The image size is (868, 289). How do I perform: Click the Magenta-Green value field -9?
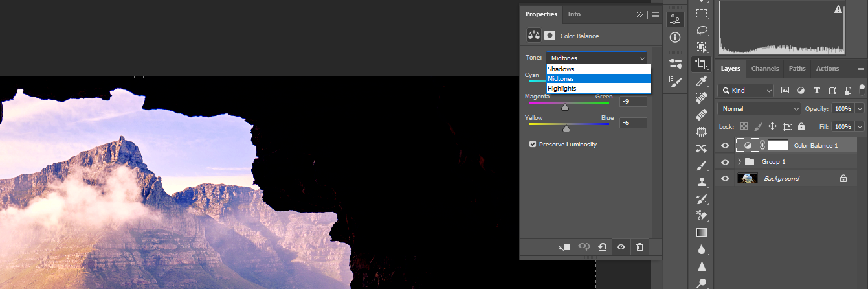coord(633,101)
